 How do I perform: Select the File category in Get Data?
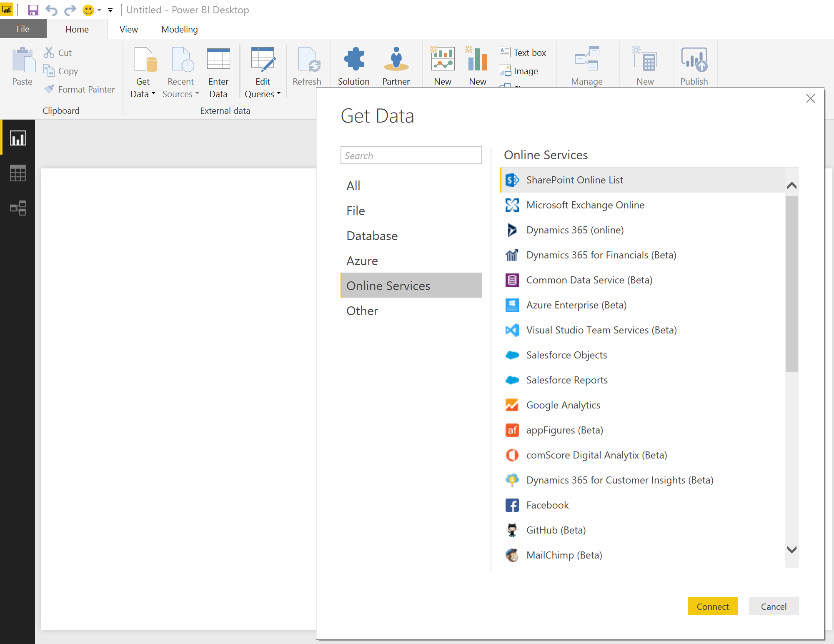pyautogui.click(x=411, y=210)
